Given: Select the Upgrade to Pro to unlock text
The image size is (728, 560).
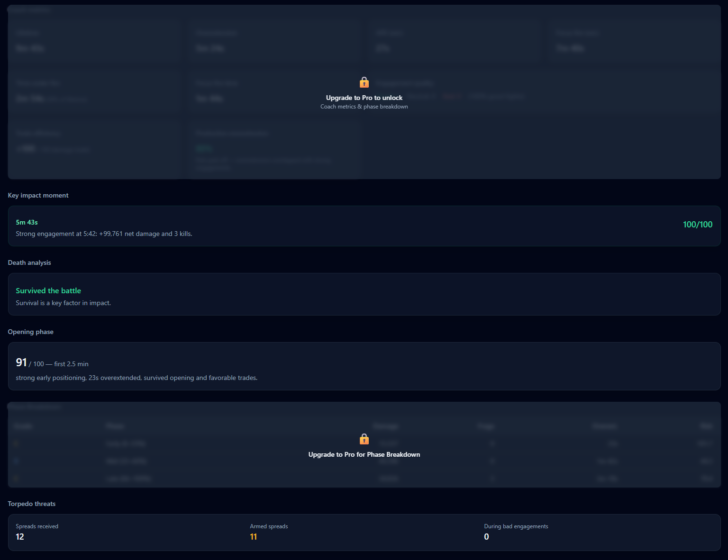Looking at the screenshot, I should click(x=364, y=98).
